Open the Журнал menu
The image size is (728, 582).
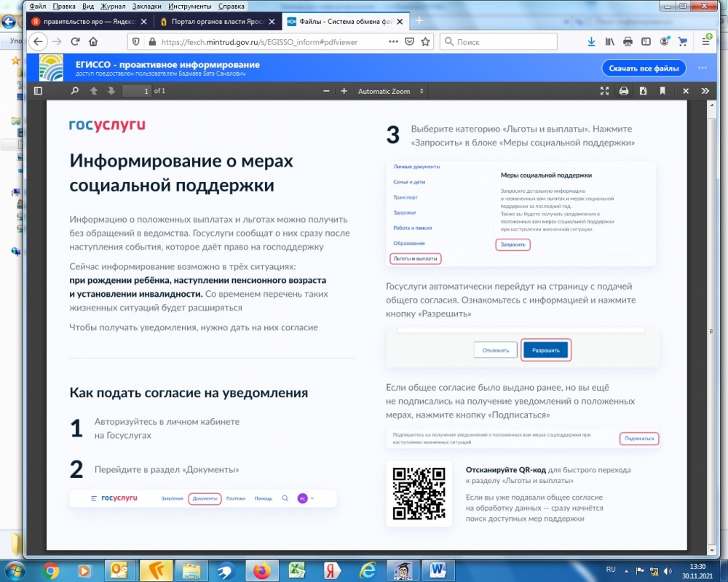[113, 6]
